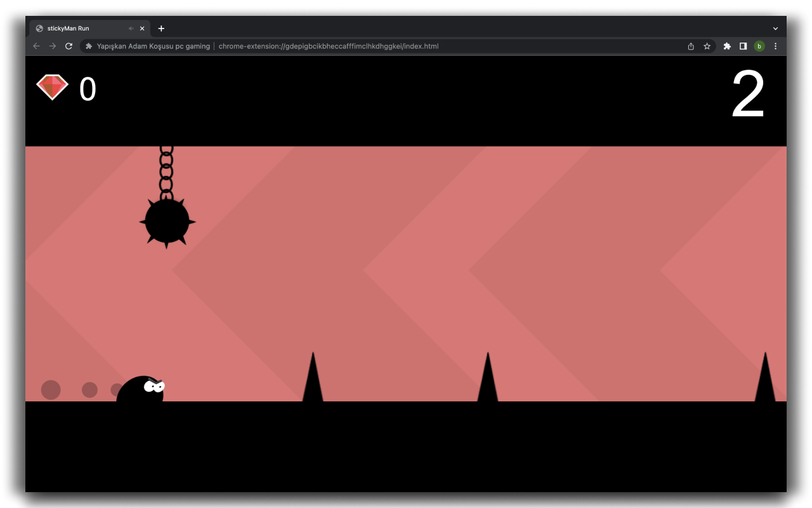Unmute the stickyMan Run tab audio indicator
Viewport: 812px width, 508px height.
[x=131, y=28]
